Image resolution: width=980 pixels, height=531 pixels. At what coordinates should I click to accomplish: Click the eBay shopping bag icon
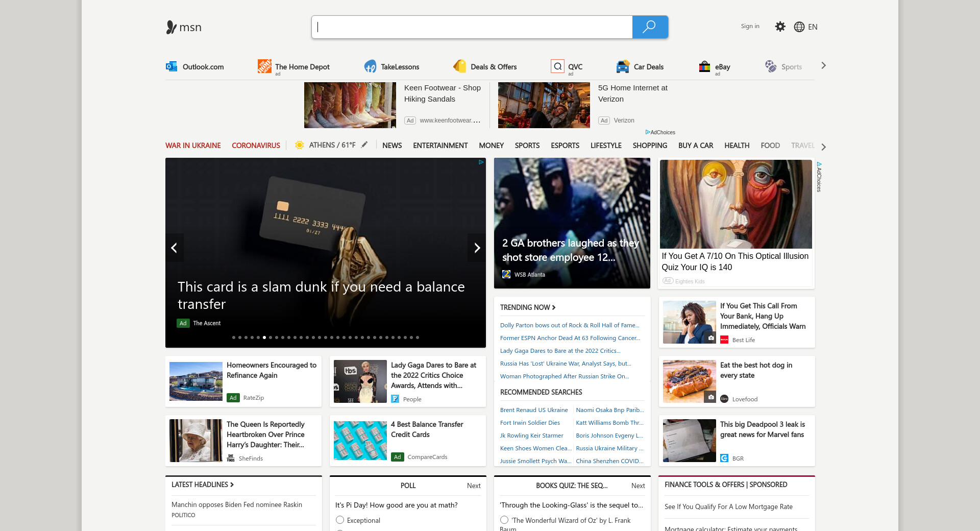point(704,66)
